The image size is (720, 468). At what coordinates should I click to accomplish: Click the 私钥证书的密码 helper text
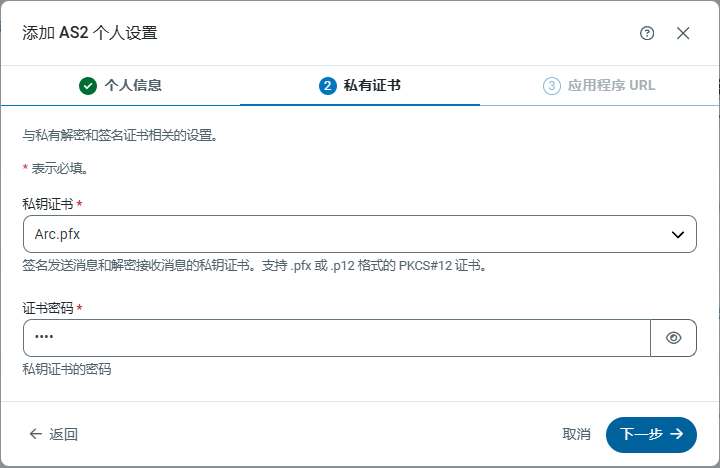67,369
